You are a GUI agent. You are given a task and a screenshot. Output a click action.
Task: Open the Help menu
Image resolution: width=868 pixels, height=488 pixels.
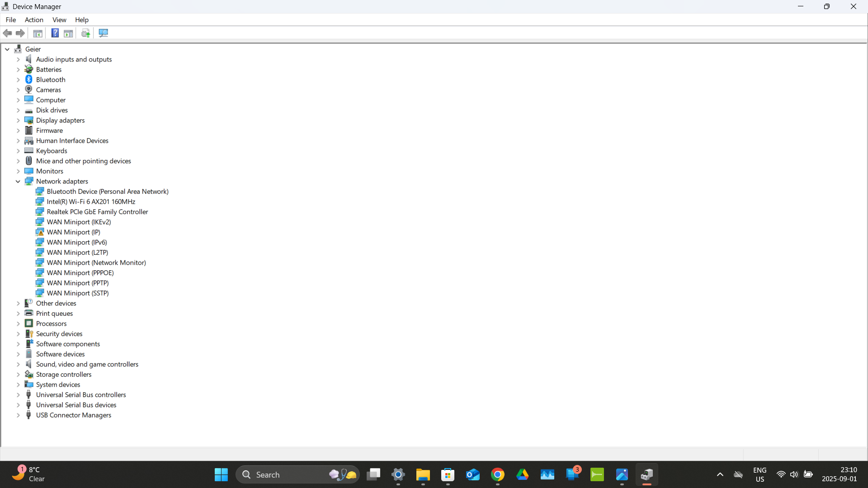coord(82,20)
